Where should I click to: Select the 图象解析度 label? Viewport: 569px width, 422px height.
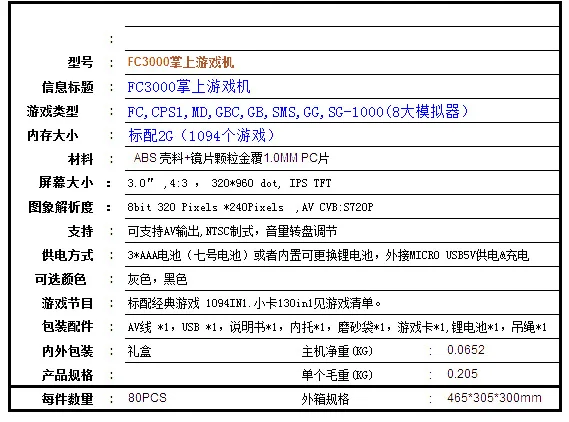point(61,207)
